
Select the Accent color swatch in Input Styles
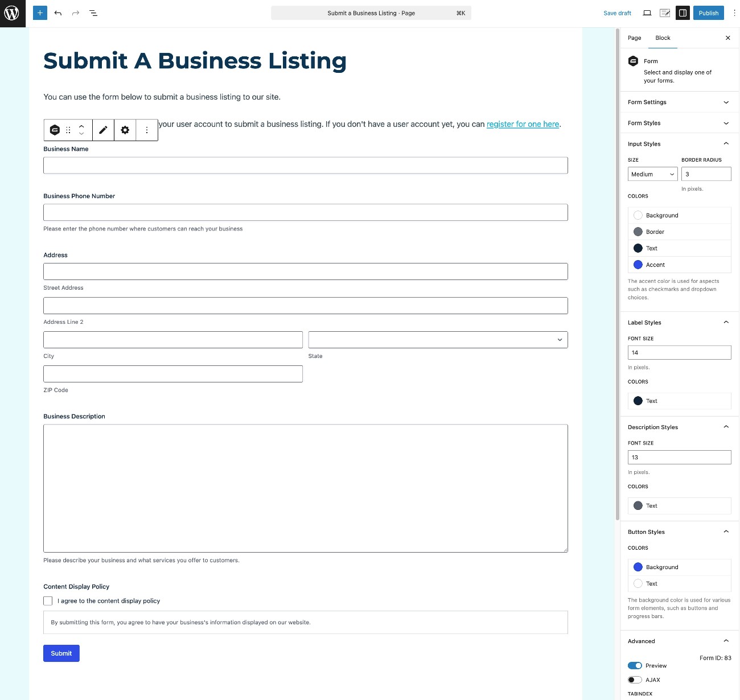click(638, 264)
